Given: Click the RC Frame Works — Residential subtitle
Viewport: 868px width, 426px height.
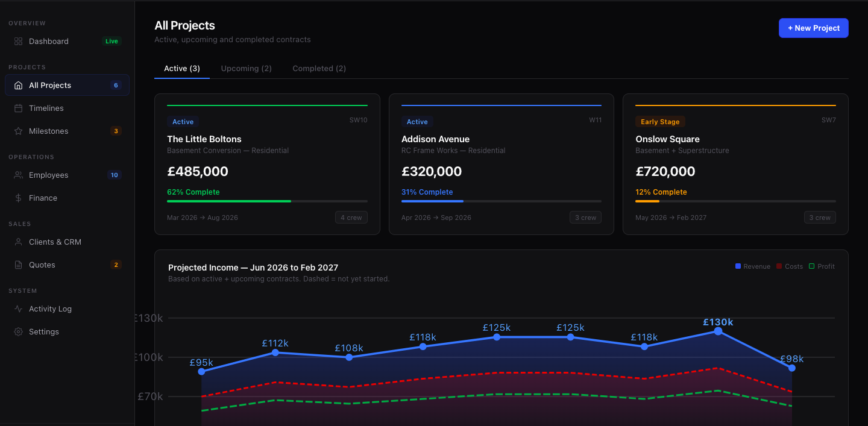Looking at the screenshot, I should tap(453, 151).
